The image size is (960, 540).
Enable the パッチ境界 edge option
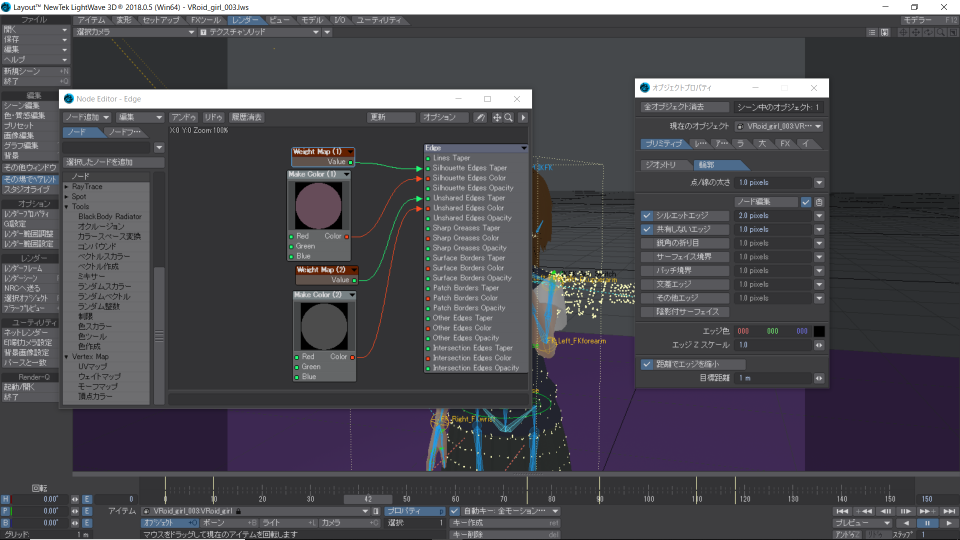684,271
